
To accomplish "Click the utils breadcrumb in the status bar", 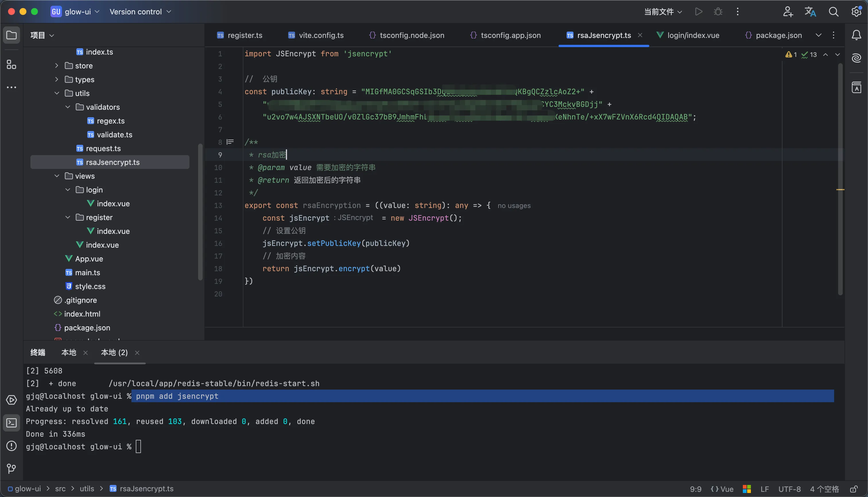I will (x=87, y=489).
